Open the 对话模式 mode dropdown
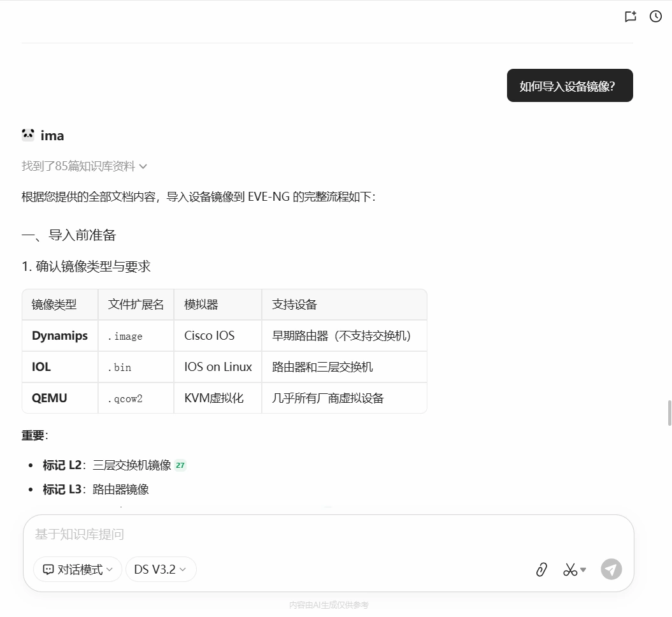Image resolution: width=672 pixels, height=617 pixels. [x=78, y=569]
